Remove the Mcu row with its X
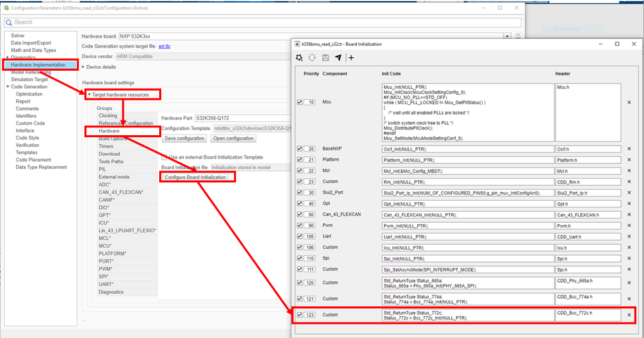 click(x=629, y=102)
